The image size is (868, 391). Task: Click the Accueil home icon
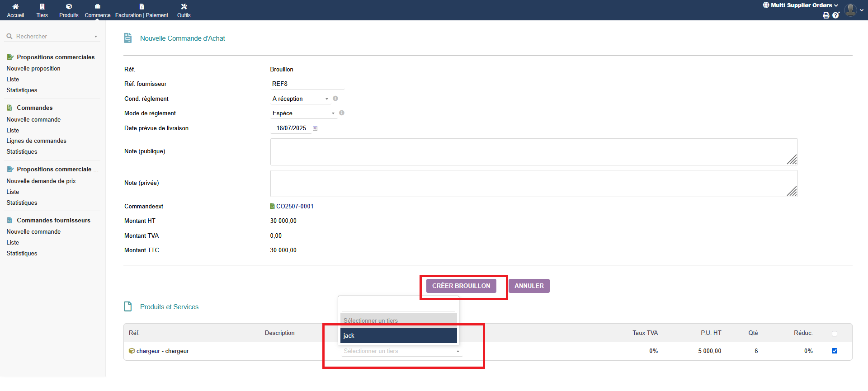pyautogui.click(x=15, y=7)
